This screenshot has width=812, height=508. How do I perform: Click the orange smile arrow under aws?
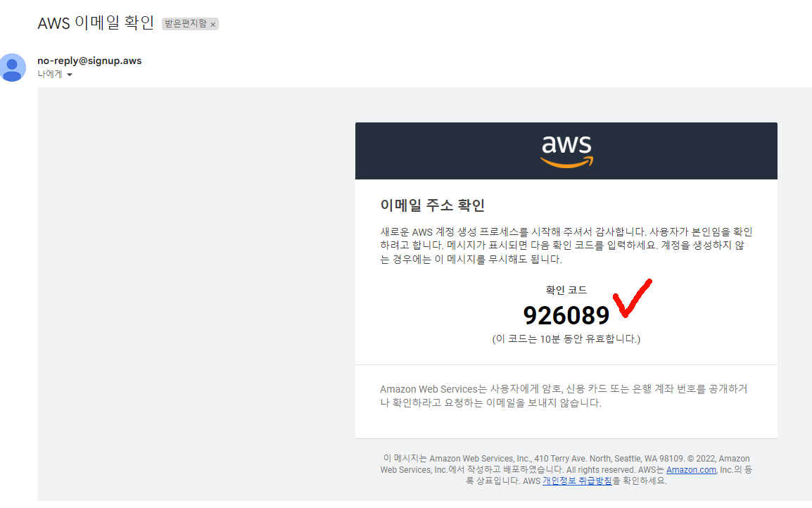click(x=566, y=163)
